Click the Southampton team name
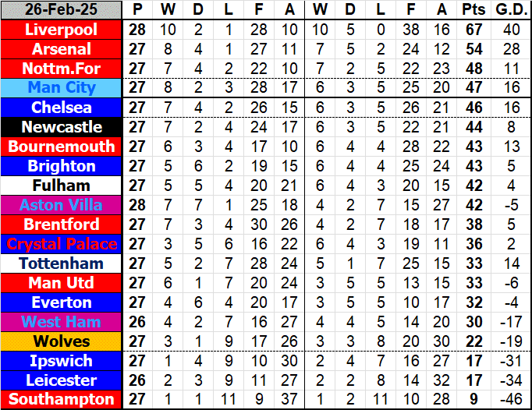532x410 pixels. pyautogui.click(x=62, y=400)
